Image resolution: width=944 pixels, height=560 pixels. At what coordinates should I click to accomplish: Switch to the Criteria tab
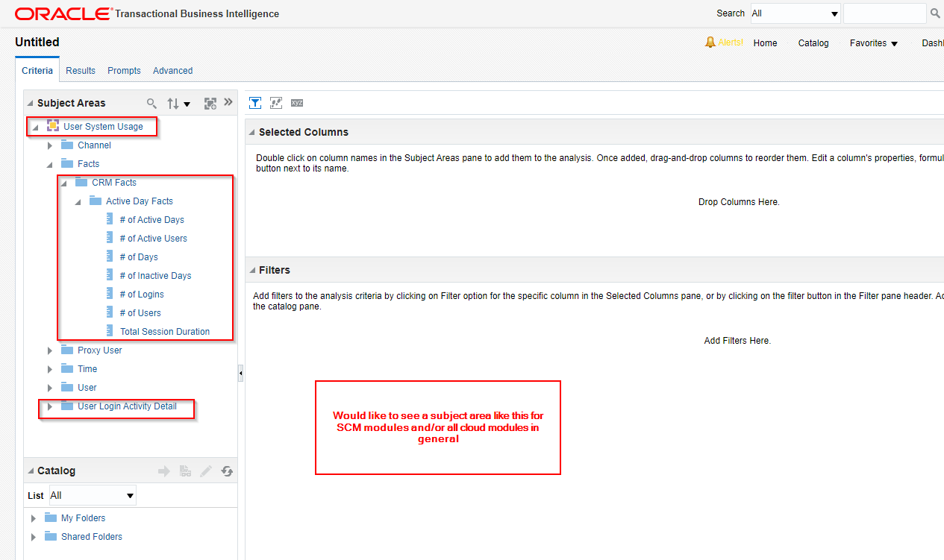click(37, 71)
